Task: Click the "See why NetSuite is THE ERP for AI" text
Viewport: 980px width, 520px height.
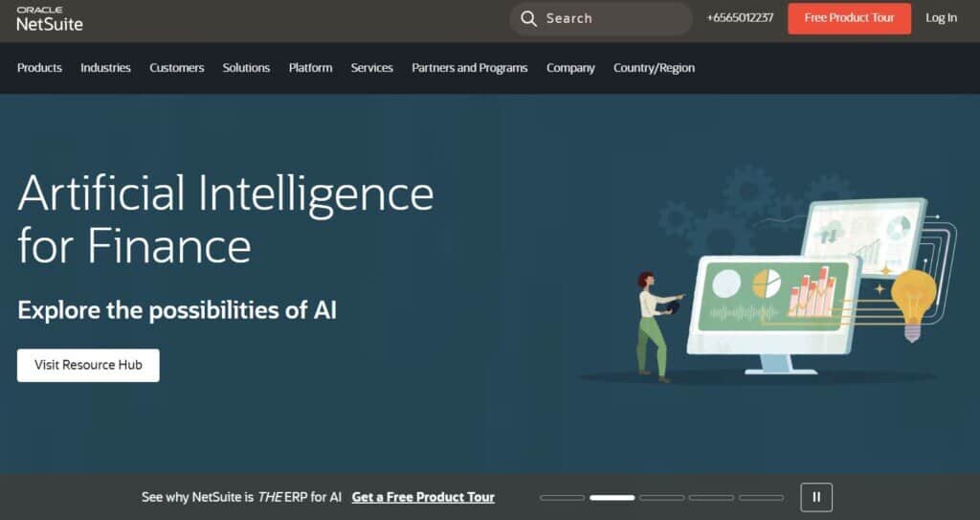Action: (241, 497)
